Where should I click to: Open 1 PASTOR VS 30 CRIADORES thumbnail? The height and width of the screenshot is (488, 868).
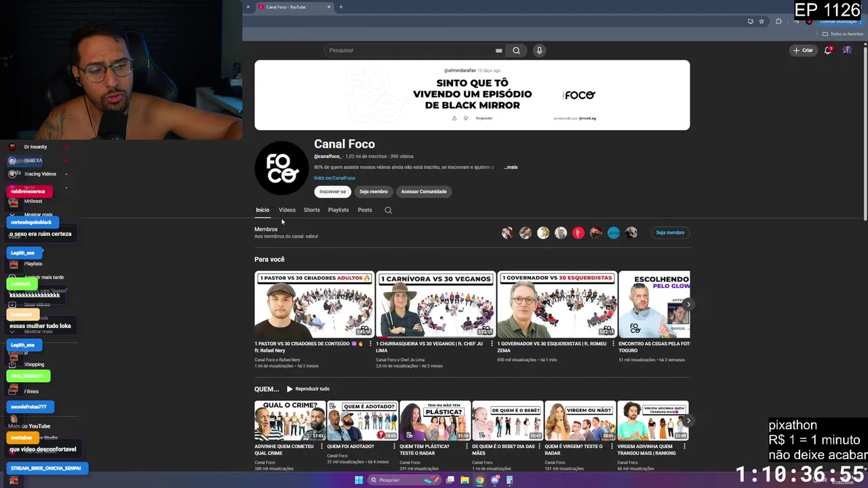tap(314, 304)
